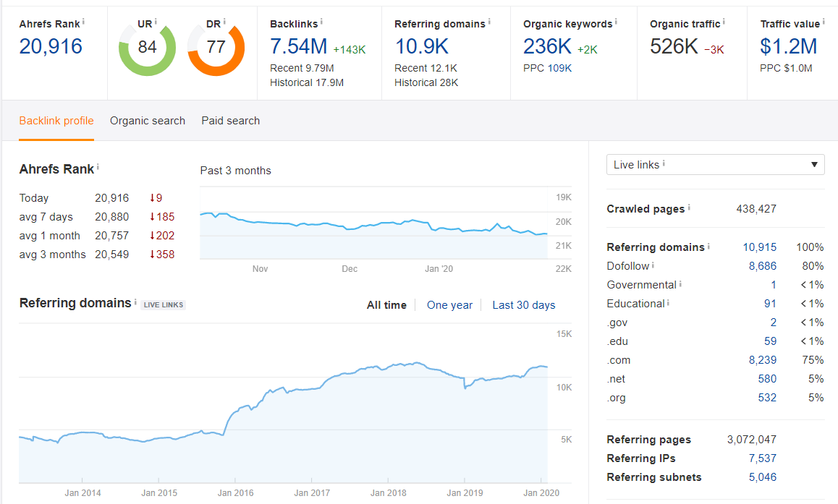Click the UR 84 donut gauge
This screenshot has height=504, width=838.
(147, 48)
